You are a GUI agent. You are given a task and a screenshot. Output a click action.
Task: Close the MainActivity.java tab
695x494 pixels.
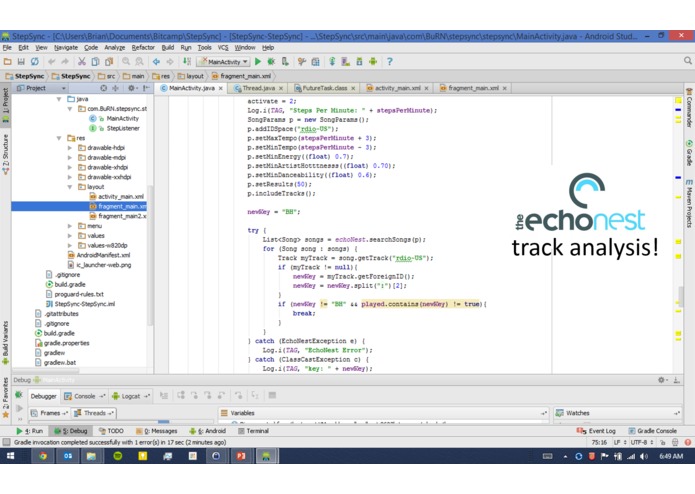(x=220, y=88)
